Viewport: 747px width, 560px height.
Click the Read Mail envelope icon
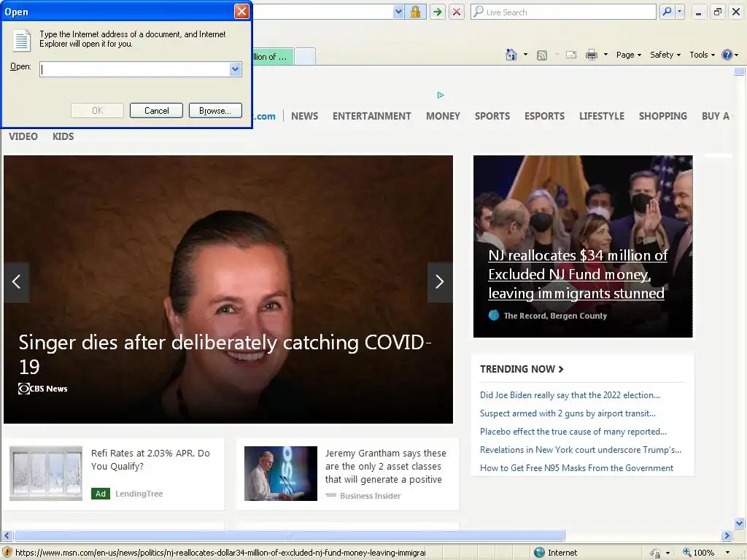[571, 55]
